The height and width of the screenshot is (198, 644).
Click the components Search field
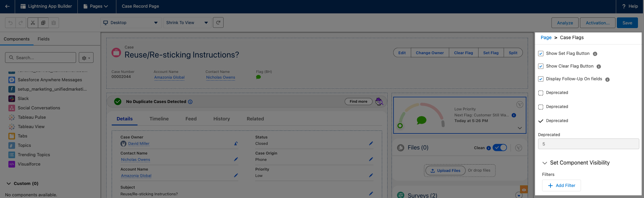point(41,58)
